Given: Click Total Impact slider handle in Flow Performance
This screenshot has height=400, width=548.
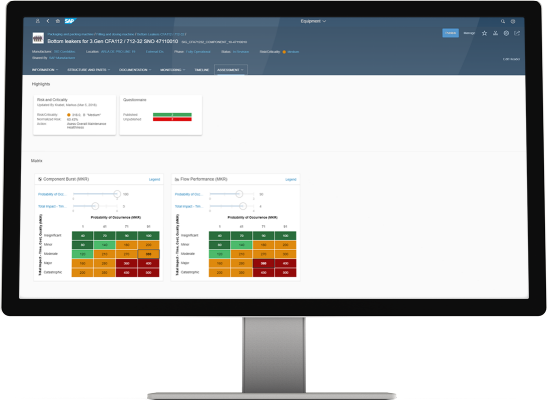Looking at the screenshot, I should click(243, 206).
